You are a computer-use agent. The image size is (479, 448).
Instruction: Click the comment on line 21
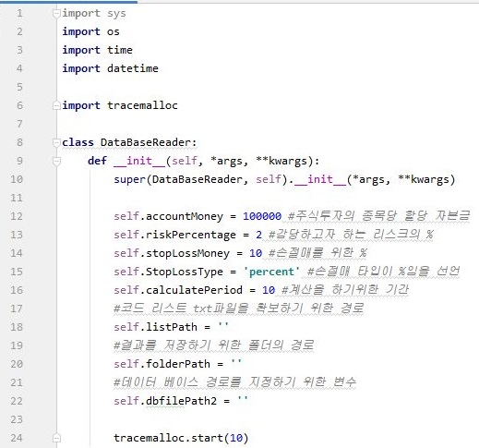235,382
